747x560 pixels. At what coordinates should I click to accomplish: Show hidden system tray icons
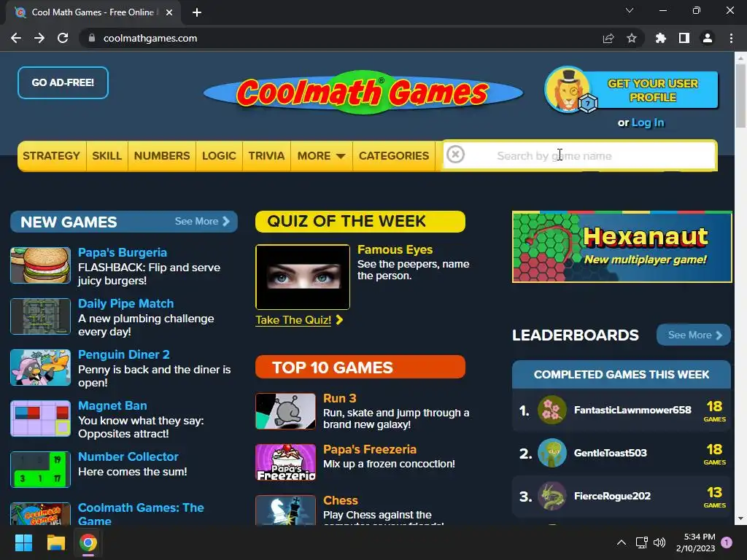coord(622,542)
